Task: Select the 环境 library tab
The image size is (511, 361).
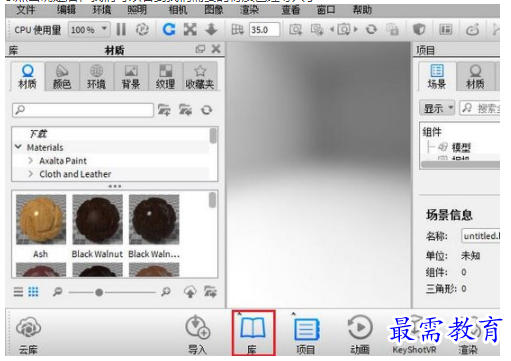Action: (96, 76)
